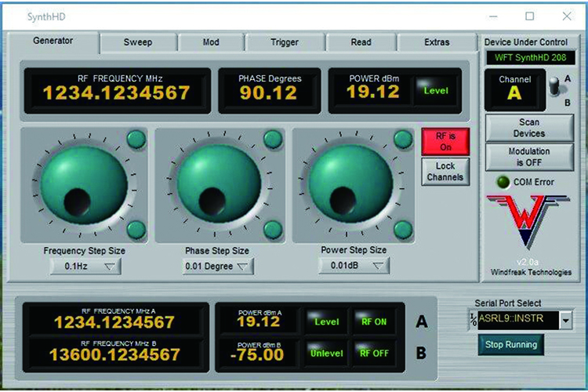Screen dimensions: 588x392
Task: Open the Extras tab
Action: click(437, 42)
